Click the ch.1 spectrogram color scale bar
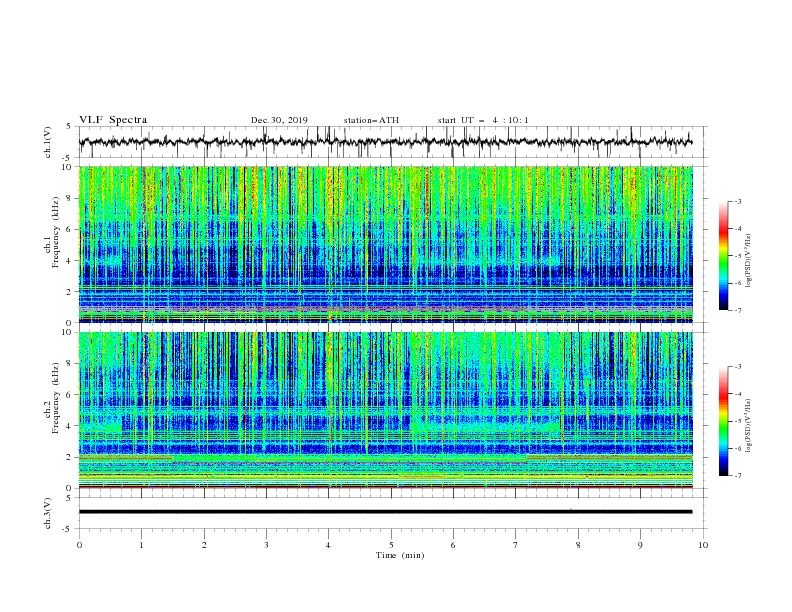The image size is (792, 612). pyautogui.click(x=723, y=256)
